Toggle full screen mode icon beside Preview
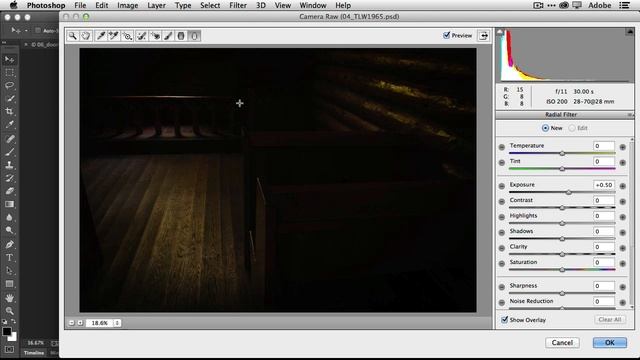Viewport: 640px width, 360px height. [x=483, y=36]
